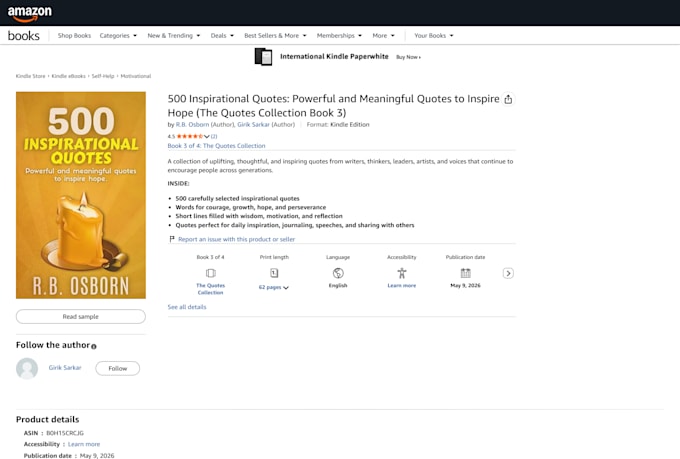The image size is (680, 459).
Task: Click 'Format: Kindle Edition' text
Action: pyautogui.click(x=338, y=125)
